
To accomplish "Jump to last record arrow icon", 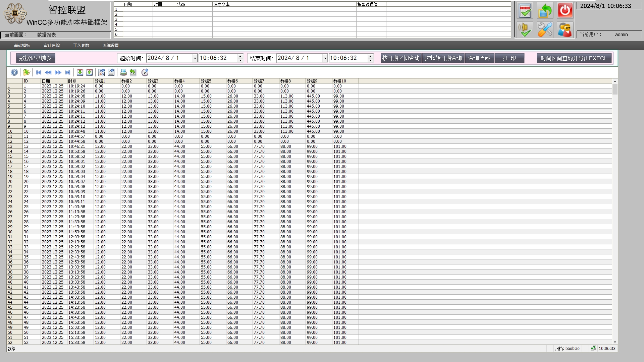I will pyautogui.click(x=68, y=72).
